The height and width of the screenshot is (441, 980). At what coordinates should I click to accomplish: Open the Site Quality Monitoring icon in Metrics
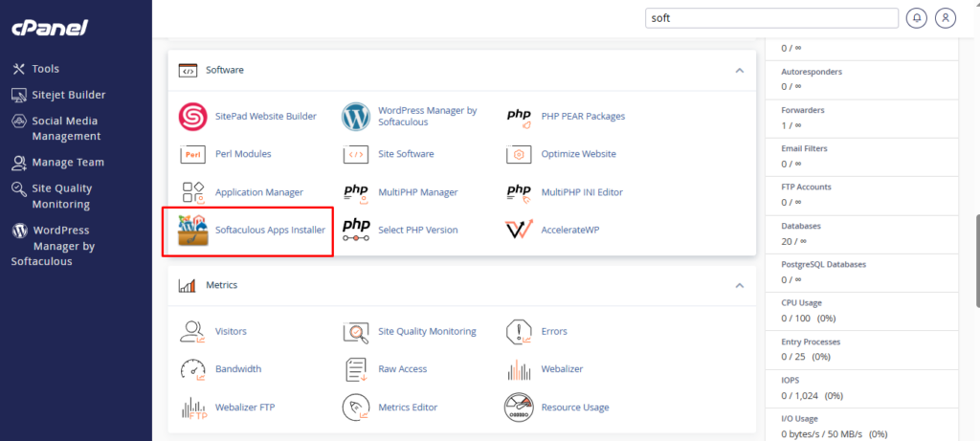356,332
